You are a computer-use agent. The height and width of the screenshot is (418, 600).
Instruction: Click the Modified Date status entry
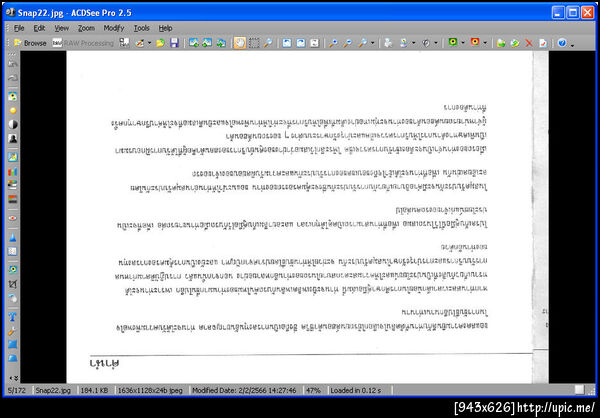(x=244, y=390)
